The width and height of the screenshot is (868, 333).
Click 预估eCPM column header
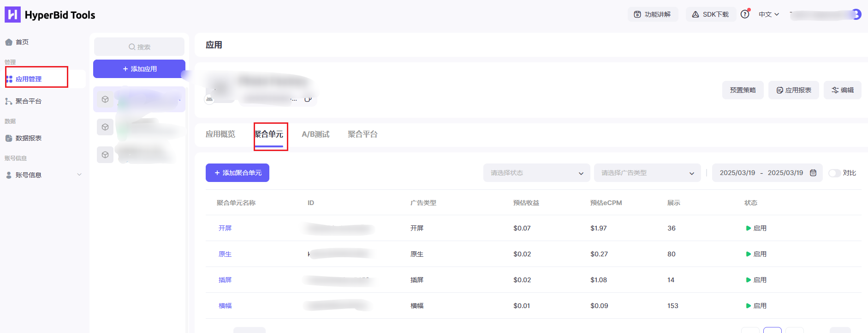point(606,203)
